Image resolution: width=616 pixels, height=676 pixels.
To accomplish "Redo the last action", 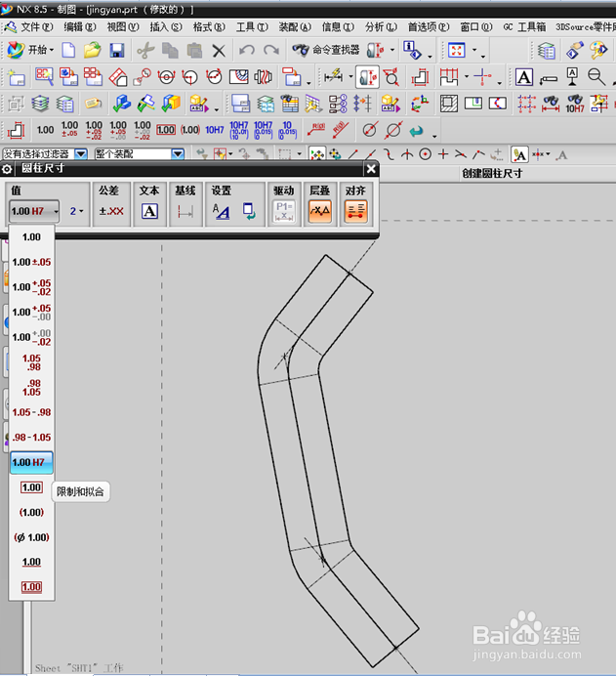I will point(271,51).
